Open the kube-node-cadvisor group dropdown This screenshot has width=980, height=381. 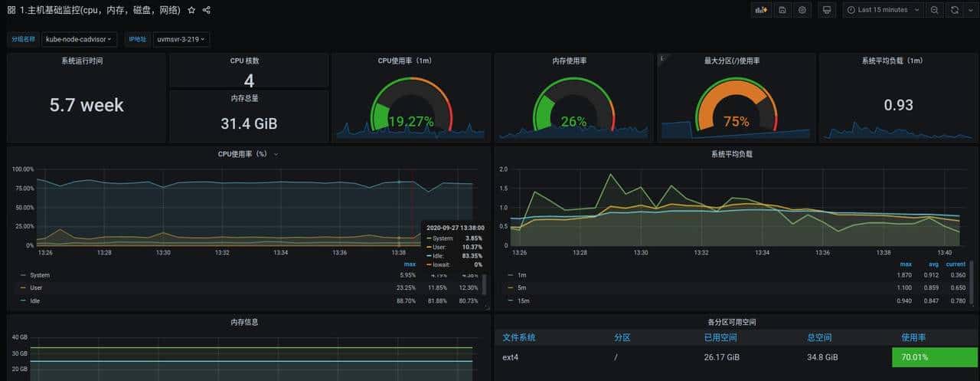[x=79, y=39]
